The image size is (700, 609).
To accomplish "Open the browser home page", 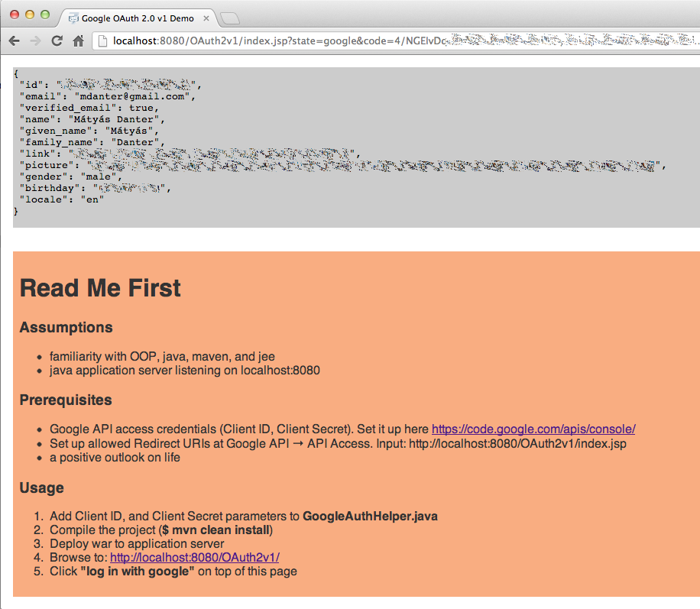I will click(x=78, y=41).
